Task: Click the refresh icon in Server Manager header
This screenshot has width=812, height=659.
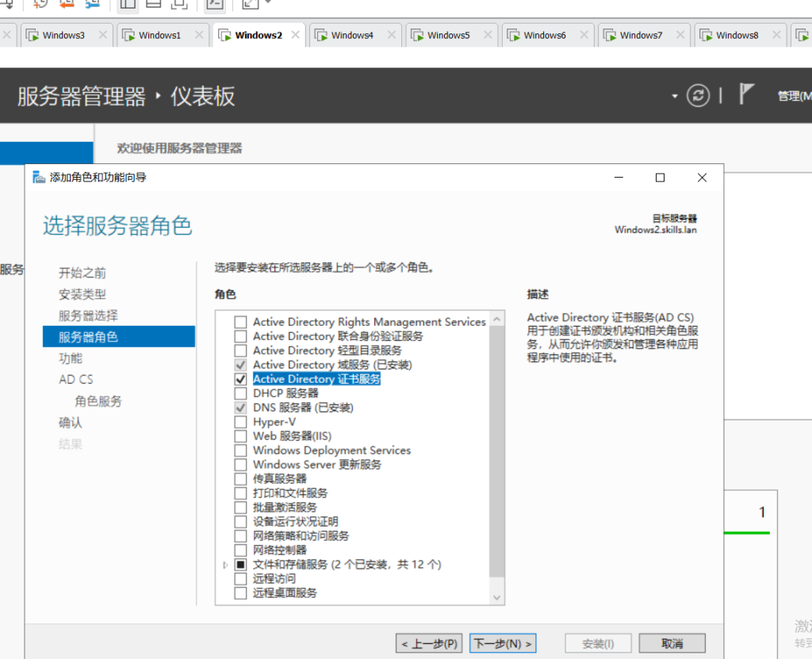Action: [698, 96]
